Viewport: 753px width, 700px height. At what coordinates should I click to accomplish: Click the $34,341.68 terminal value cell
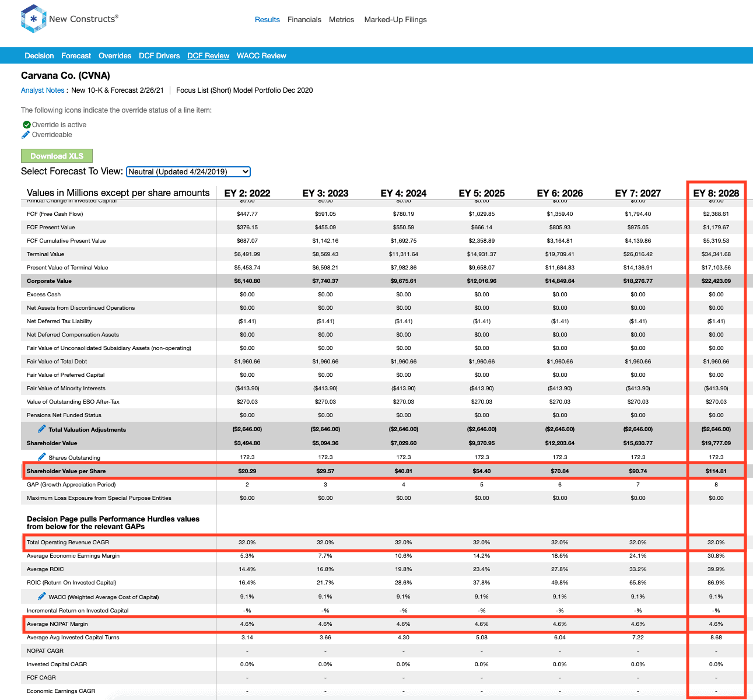coord(716,254)
